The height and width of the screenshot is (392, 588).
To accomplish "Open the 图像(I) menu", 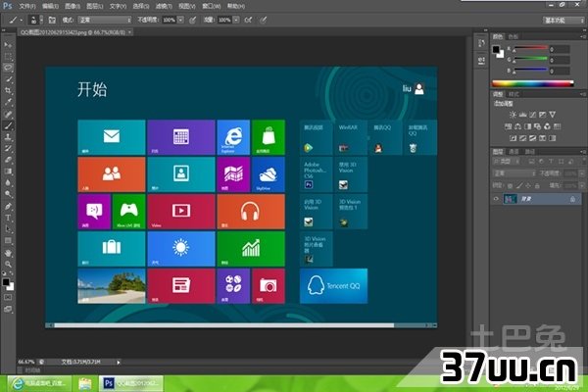I will click(x=73, y=6).
